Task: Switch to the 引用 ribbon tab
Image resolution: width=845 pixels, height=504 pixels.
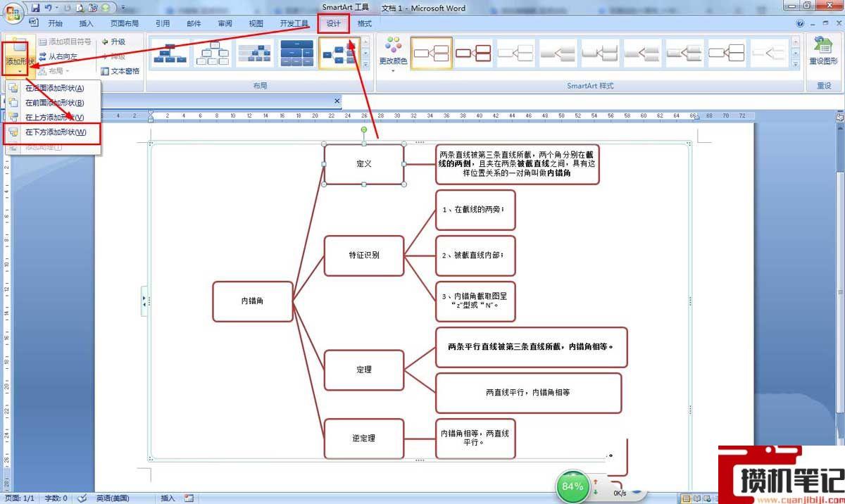Action: [x=163, y=23]
